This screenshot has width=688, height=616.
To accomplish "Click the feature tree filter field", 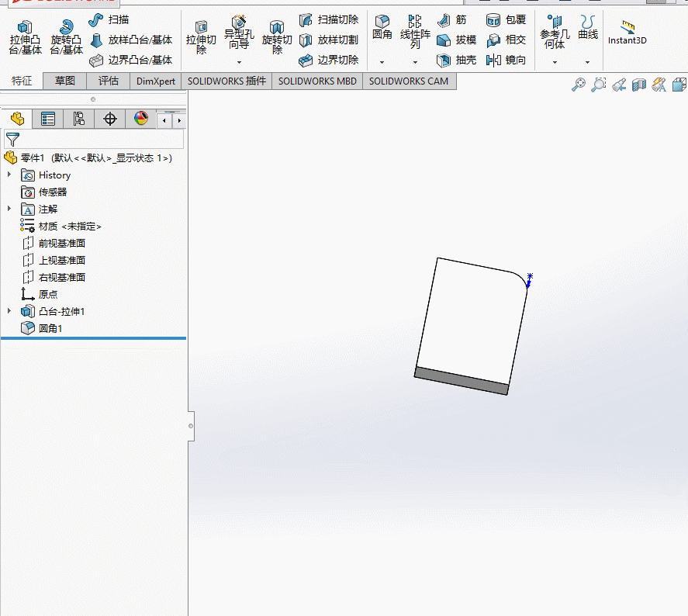I will click(x=94, y=139).
